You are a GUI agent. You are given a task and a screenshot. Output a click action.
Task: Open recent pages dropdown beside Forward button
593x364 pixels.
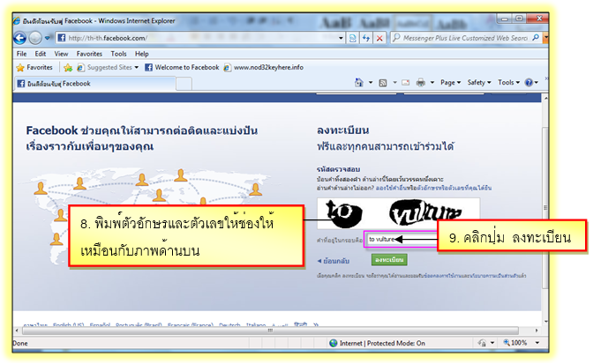click(48, 38)
